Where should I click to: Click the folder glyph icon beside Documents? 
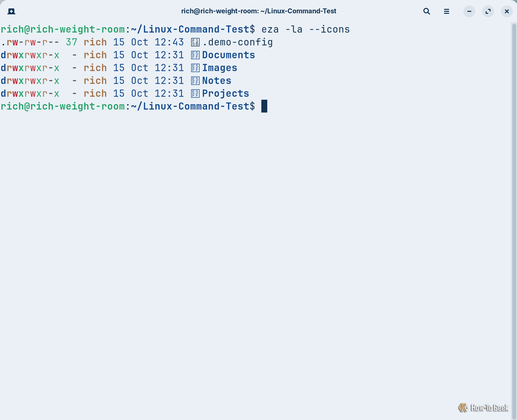pyautogui.click(x=195, y=55)
